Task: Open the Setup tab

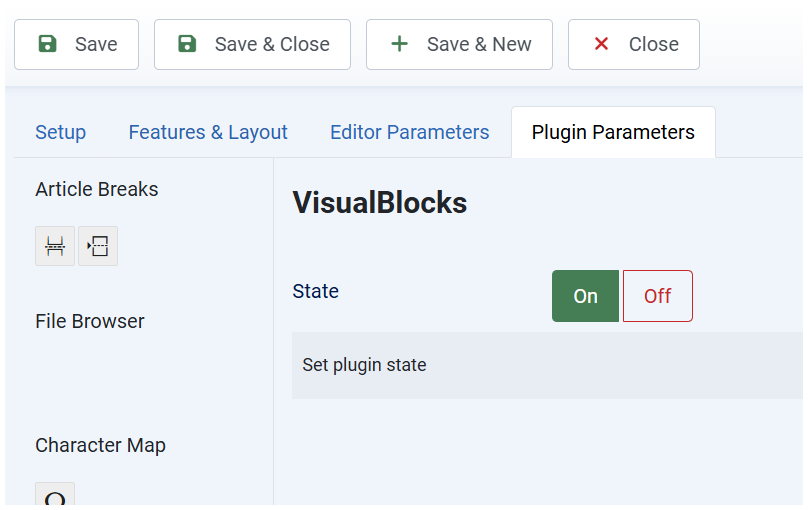Action: coord(60,132)
